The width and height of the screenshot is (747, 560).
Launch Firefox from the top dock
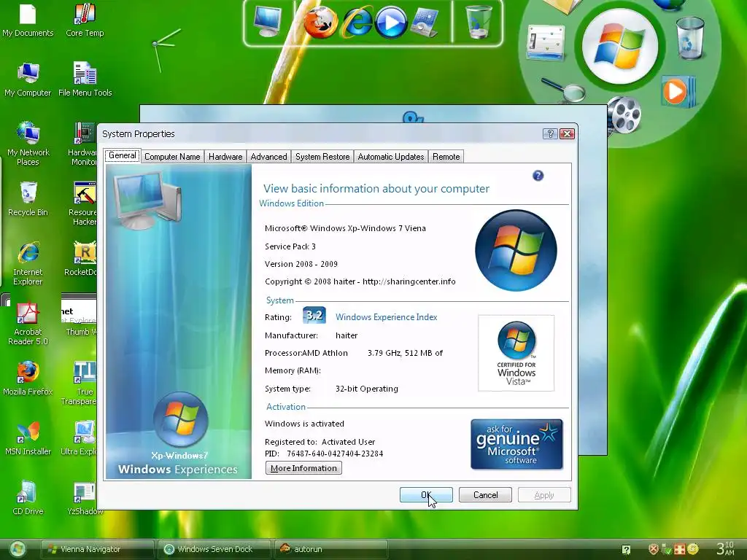coord(321,22)
